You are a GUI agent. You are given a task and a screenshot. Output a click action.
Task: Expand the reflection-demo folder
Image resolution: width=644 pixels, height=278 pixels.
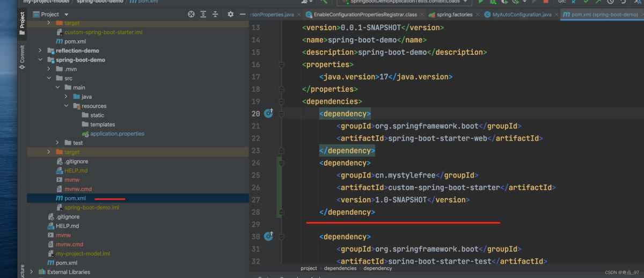click(40, 50)
